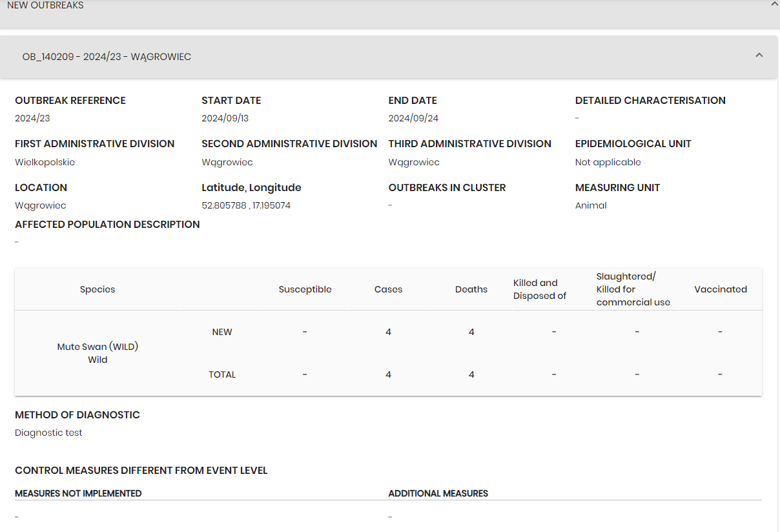Select the NEW OUTBREAKS heading text
The image size is (780, 532).
pyautogui.click(x=45, y=5)
